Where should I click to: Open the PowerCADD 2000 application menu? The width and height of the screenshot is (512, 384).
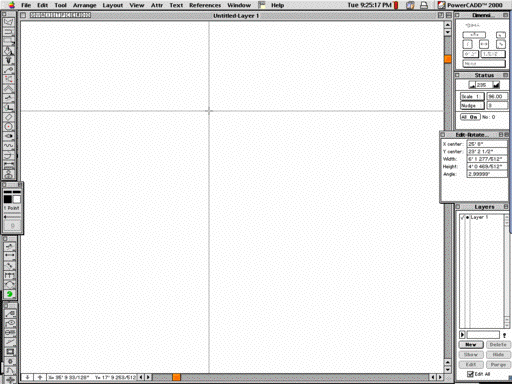[x=471, y=5]
